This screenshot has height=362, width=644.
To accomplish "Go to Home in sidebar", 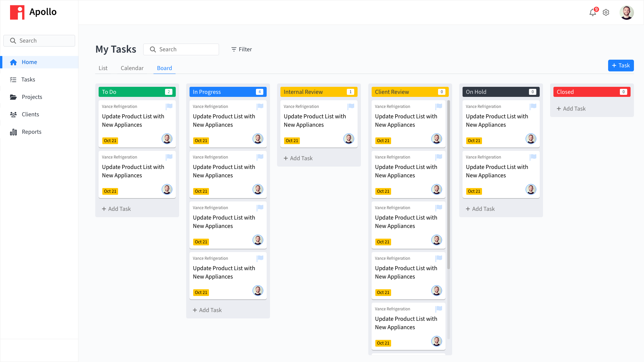I will coord(29,62).
